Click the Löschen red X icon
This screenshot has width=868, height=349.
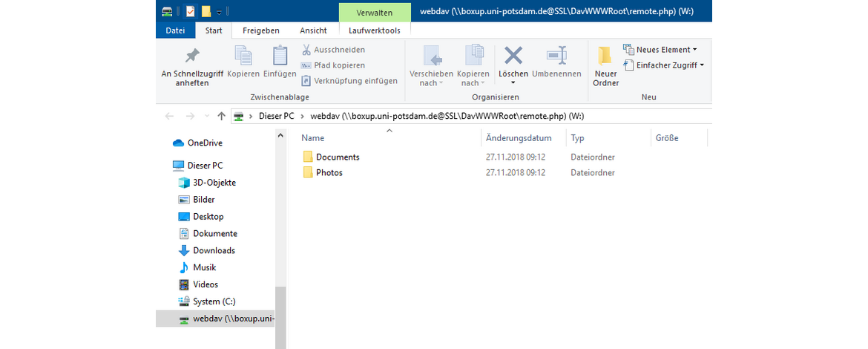coord(513,56)
